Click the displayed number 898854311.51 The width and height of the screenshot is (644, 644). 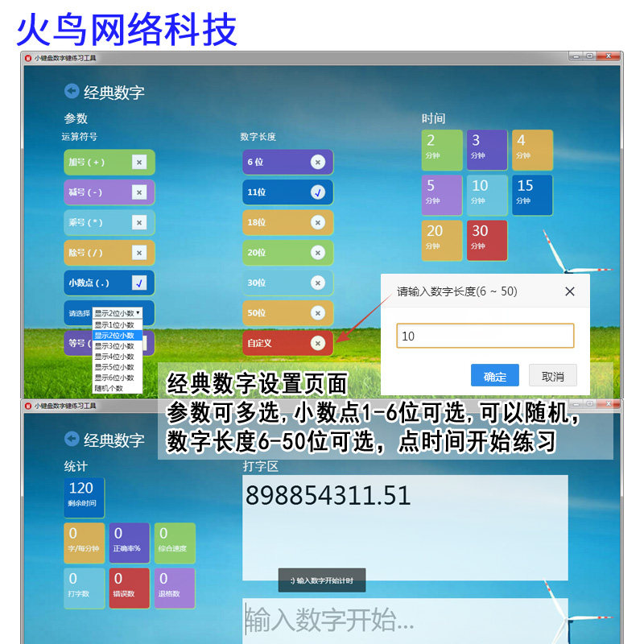pos(328,495)
